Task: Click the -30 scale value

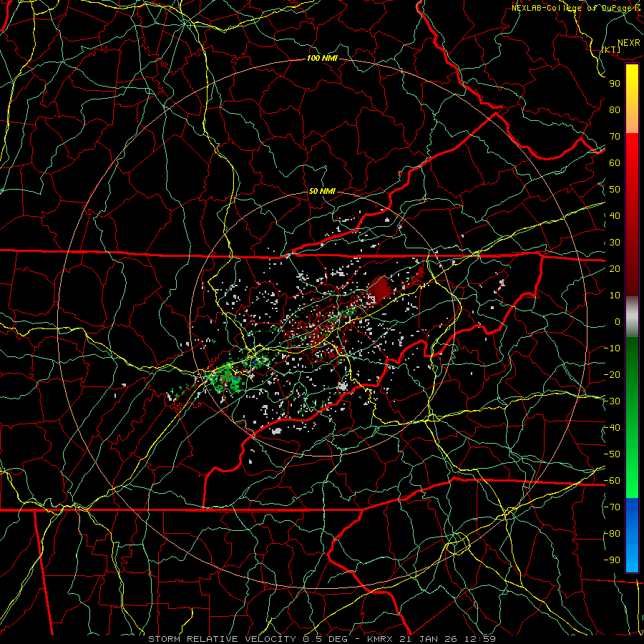Action: tap(612, 401)
